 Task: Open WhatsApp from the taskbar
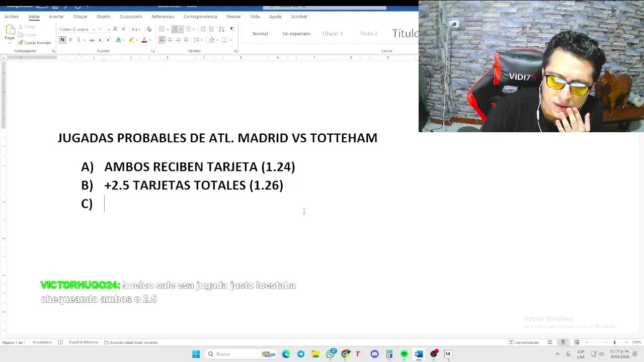331,354
